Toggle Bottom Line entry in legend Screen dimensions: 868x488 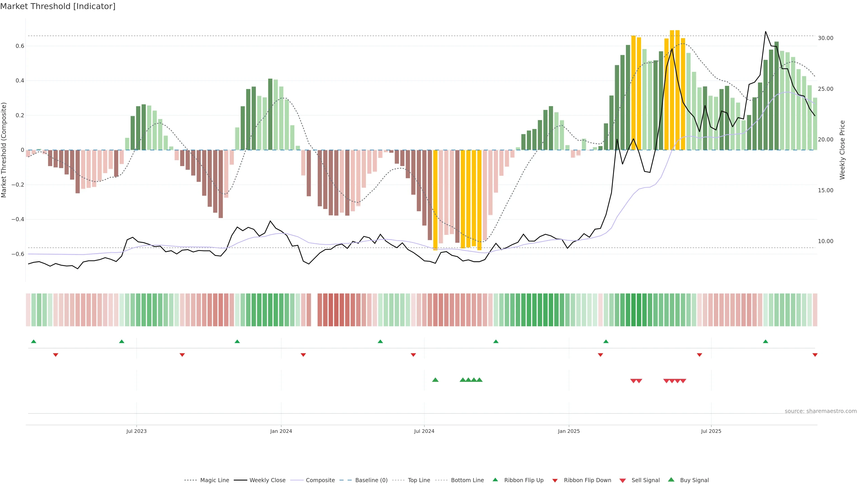467,480
